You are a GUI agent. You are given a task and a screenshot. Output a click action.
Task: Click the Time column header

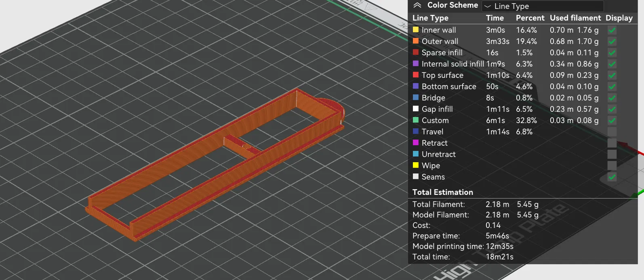point(495,18)
